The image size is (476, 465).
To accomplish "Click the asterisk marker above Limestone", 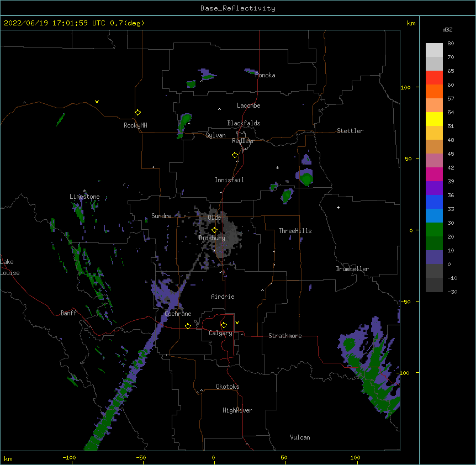I will (x=84, y=191).
